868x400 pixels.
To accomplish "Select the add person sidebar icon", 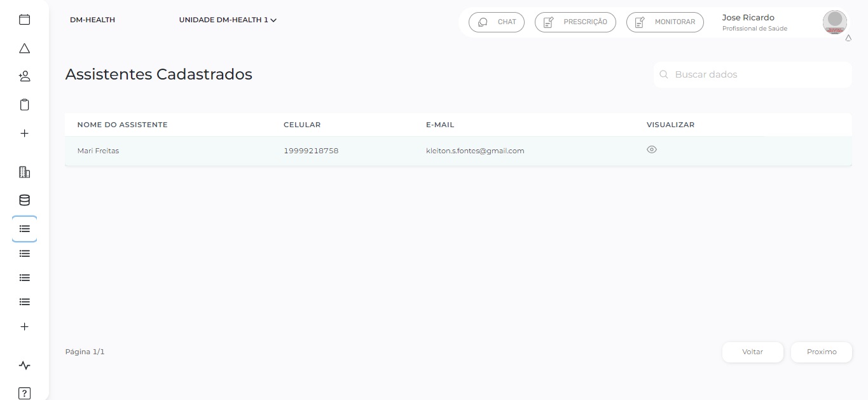I will (24, 76).
